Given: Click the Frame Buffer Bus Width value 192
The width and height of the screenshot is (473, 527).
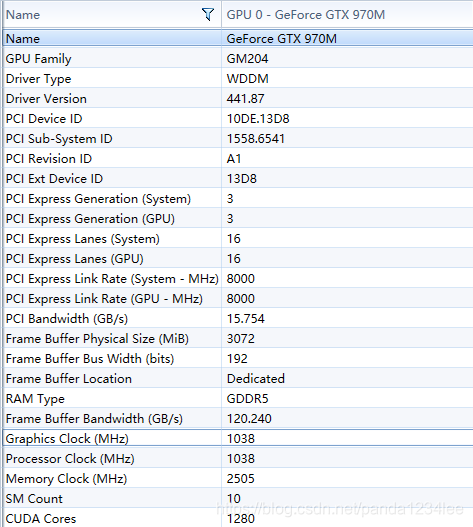Looking at the screenshot, I should click(x=237, y=359).
